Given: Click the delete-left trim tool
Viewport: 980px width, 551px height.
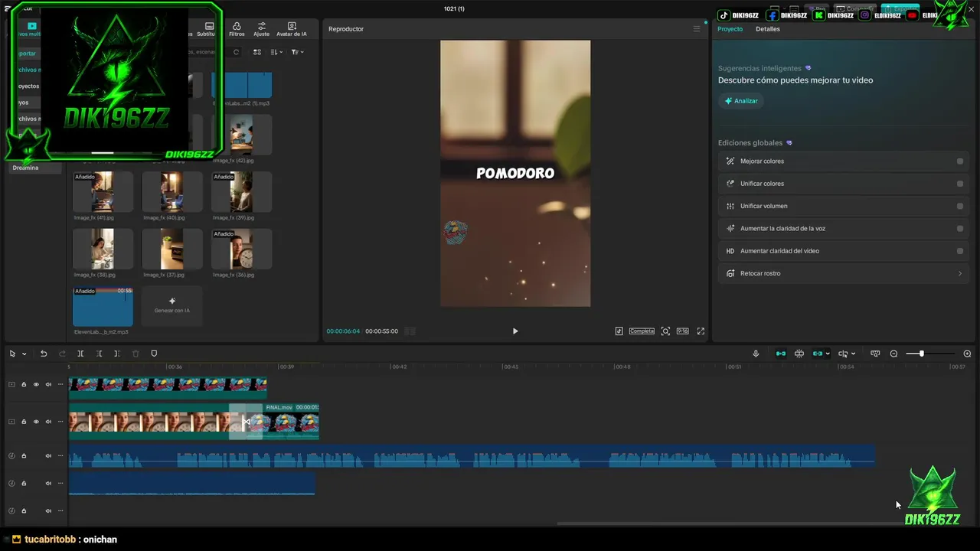Looking at the screenshot, I should pos(99,354).
